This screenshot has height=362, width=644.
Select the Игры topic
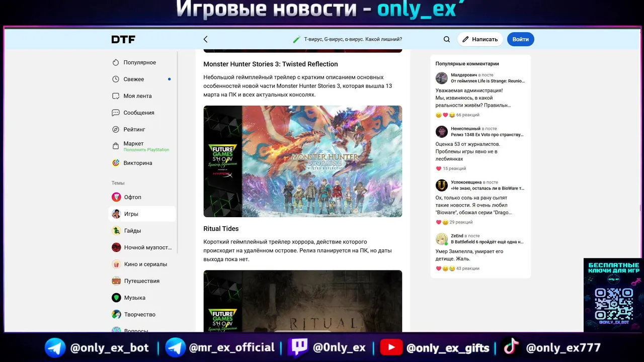pyautogui.click(x=142, y=214)
